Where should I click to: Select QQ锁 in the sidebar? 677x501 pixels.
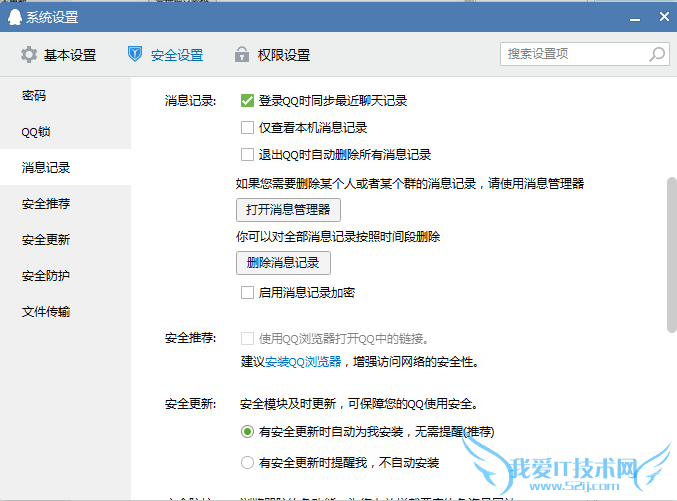pyautogui.click(x=65, y=131)
